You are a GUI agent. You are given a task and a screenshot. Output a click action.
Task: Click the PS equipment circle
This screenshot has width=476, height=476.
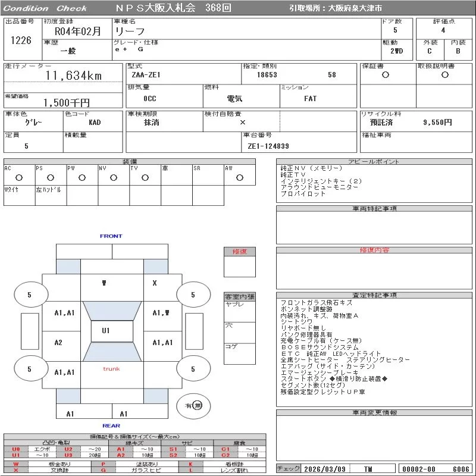pos(51,177)
